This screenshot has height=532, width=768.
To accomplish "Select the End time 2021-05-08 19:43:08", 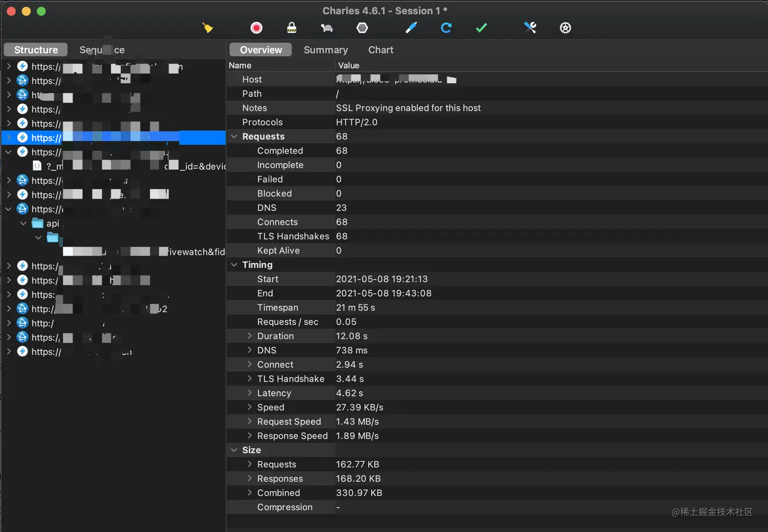I will 383,293.
